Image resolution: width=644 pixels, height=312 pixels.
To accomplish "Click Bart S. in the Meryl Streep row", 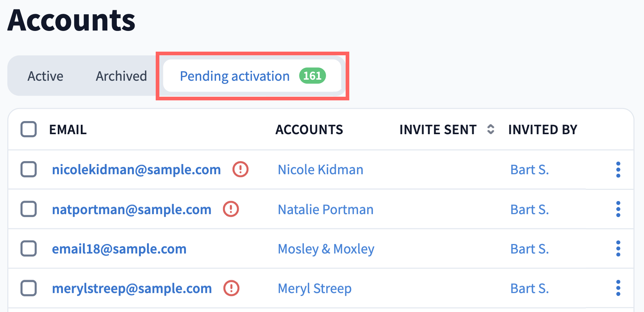I will click(x=529, y=289).
